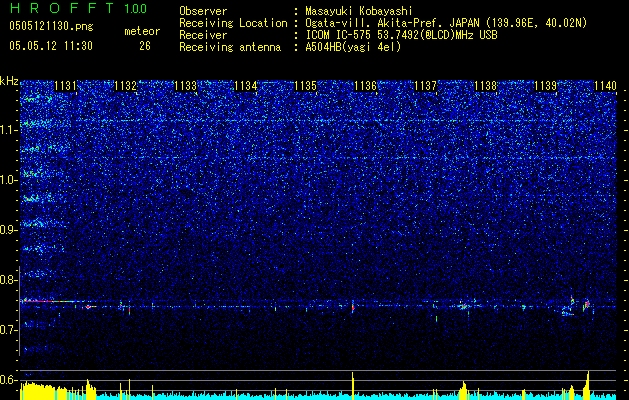The height and width of the screenshot is (400, 629).
Task: Click the 1137 time marker
Action: point(425,85)
